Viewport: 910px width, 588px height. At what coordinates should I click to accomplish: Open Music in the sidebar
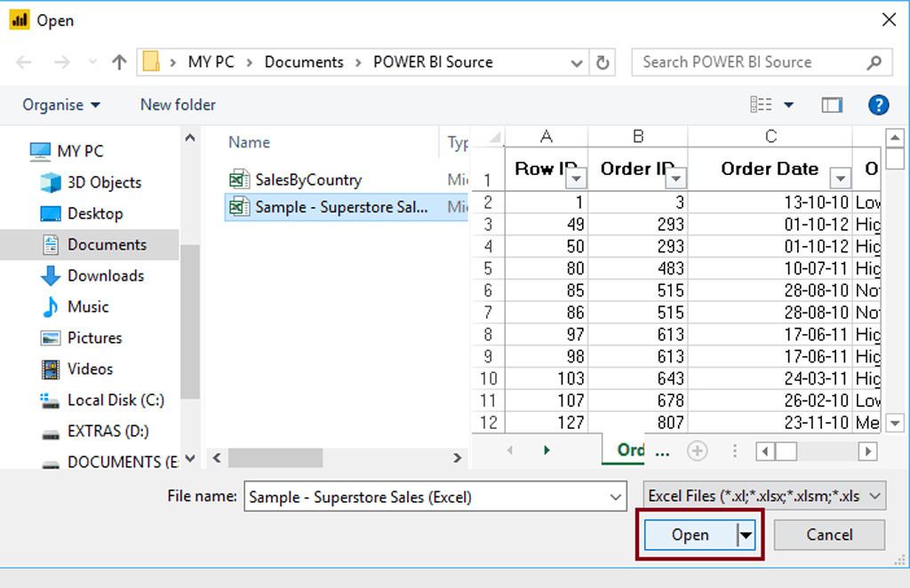tap(88, 306)
